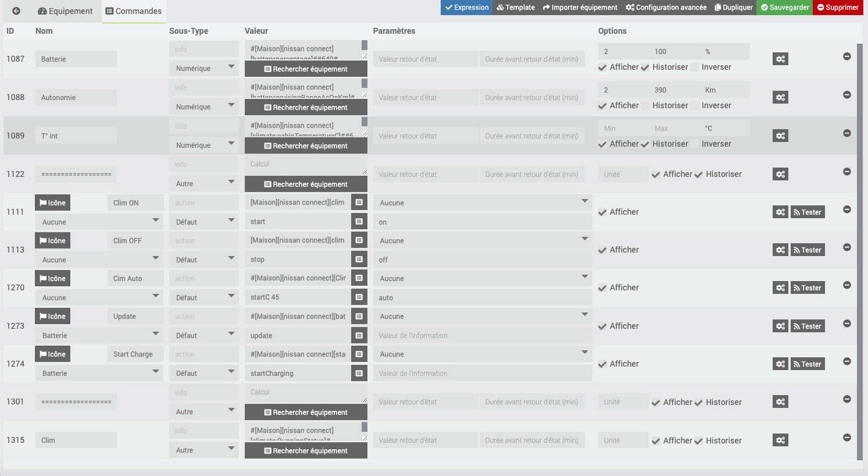Open gear settings for Start Charge command
Image resolution: width=868 pixels, height=476 pixels.
click(780, 364)
